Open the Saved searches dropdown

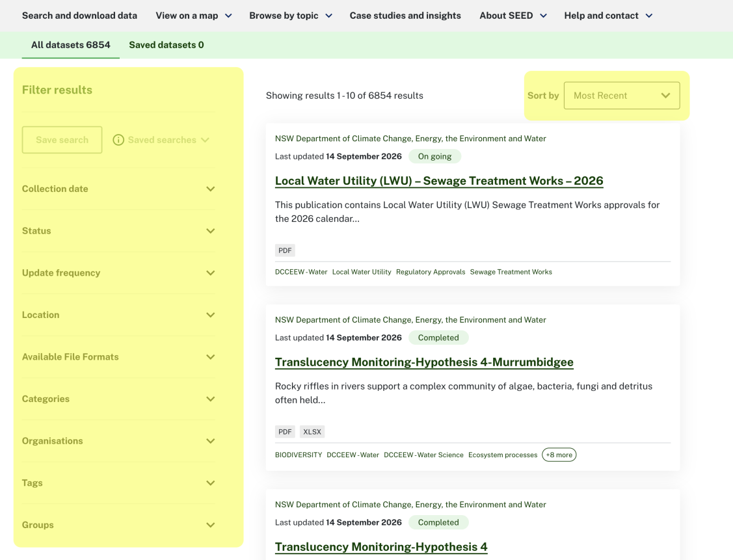[x=168, y=140]
